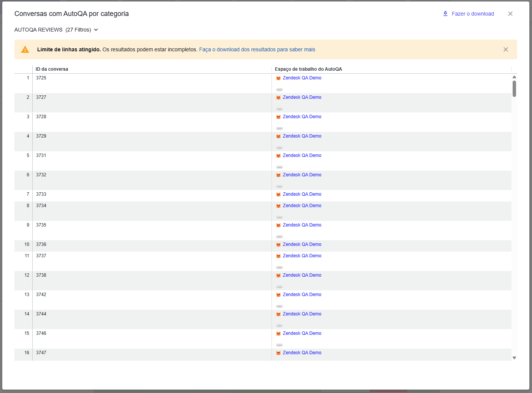
Task: Open Zendesk QA Demo link for conversation 3733
Action: click(x=302, y=194)
